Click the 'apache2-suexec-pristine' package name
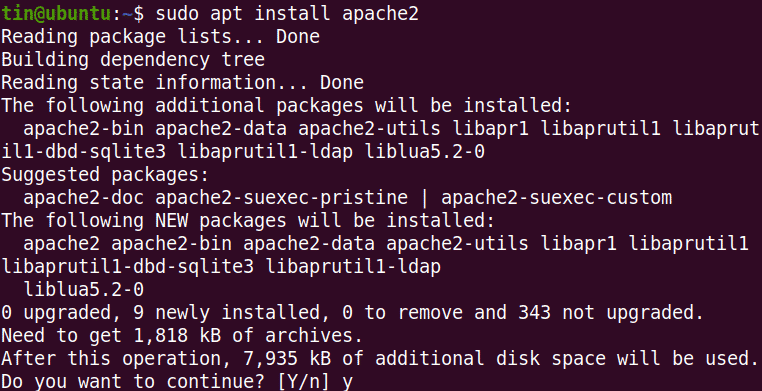This screenshot has height=391, width=762. click(x=281, y=198)
